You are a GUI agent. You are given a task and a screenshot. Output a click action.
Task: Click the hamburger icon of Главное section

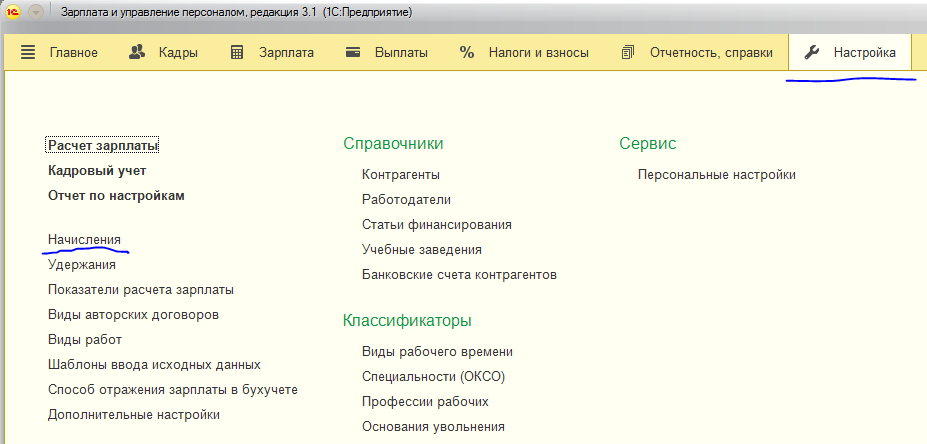point(28,53)
